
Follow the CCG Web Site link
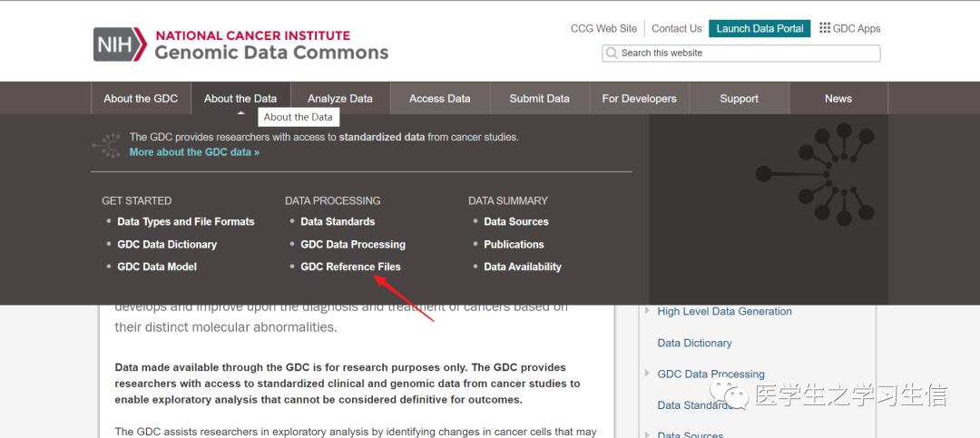[604, 28]
